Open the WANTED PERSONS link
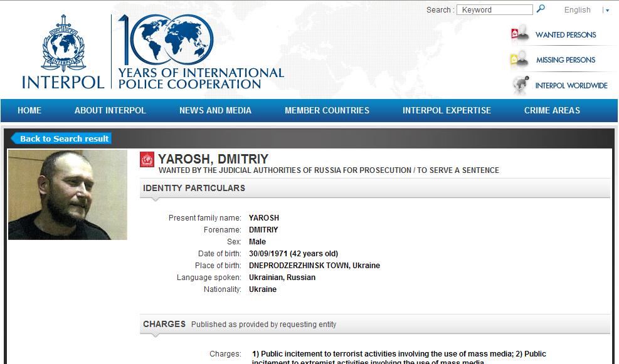 pos(566,34)
